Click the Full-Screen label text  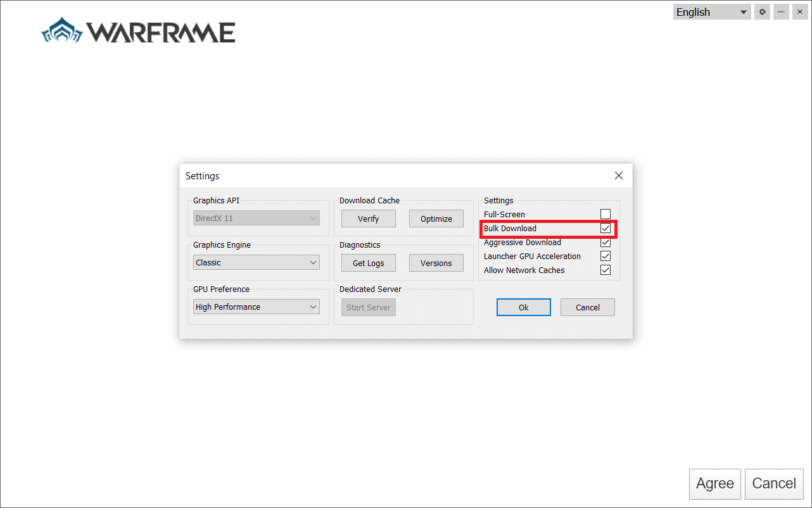click(x=505, y=214)
